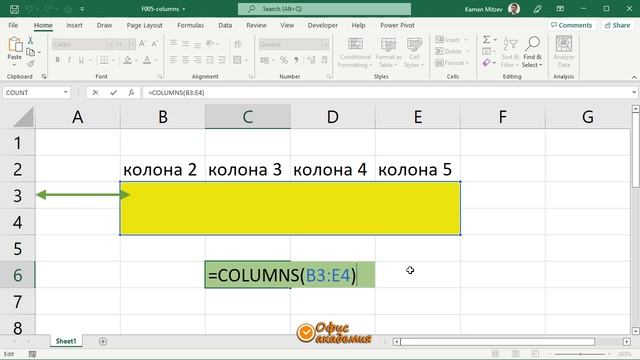This screenshot has height=360, width=640.
Task: Click the Insert cells button
Action: pos(452,40)
